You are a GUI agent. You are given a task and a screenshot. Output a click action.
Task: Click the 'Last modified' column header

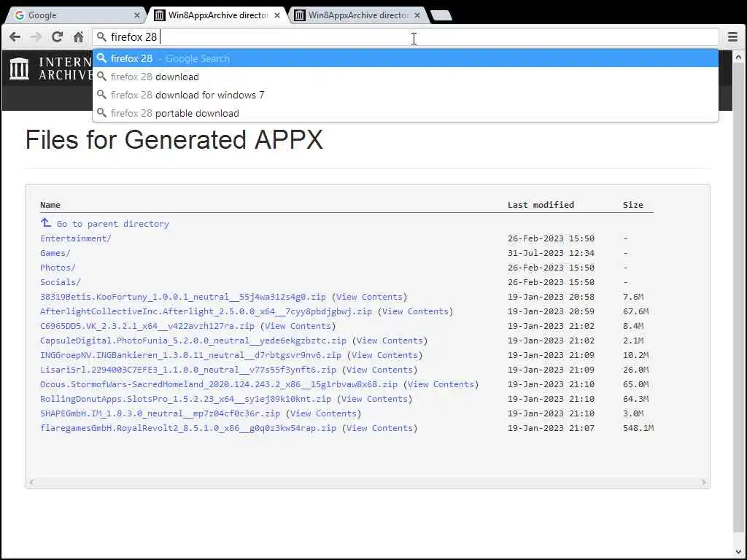(541, 205)
